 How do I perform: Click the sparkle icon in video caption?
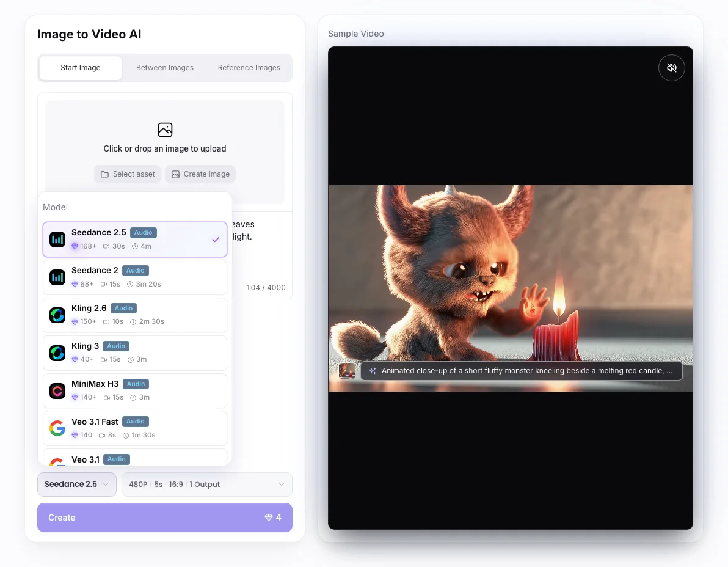(x=373, y=371)
